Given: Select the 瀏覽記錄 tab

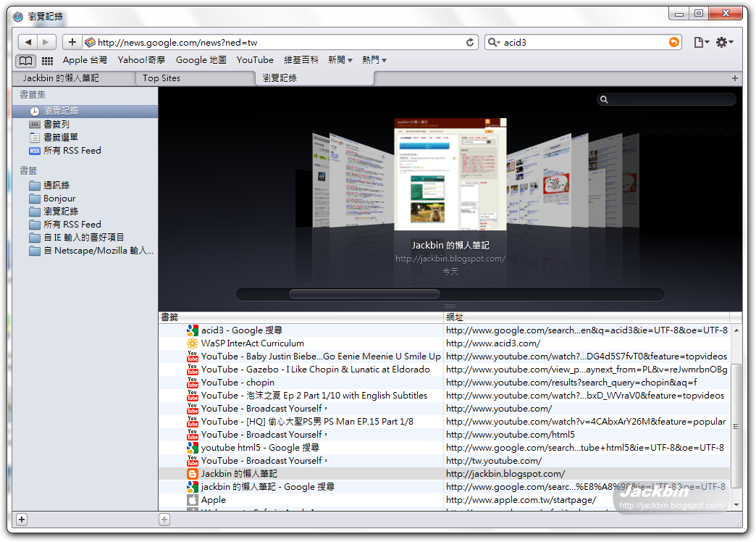Looking at the screenshot, I should [314, 78].
